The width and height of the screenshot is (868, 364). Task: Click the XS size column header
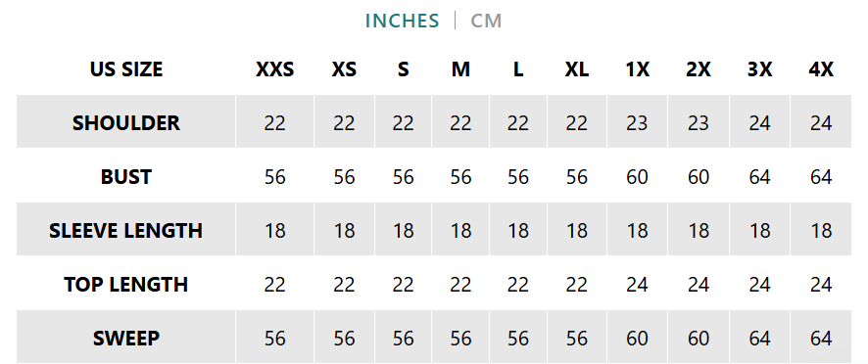(x=344, y=69)
